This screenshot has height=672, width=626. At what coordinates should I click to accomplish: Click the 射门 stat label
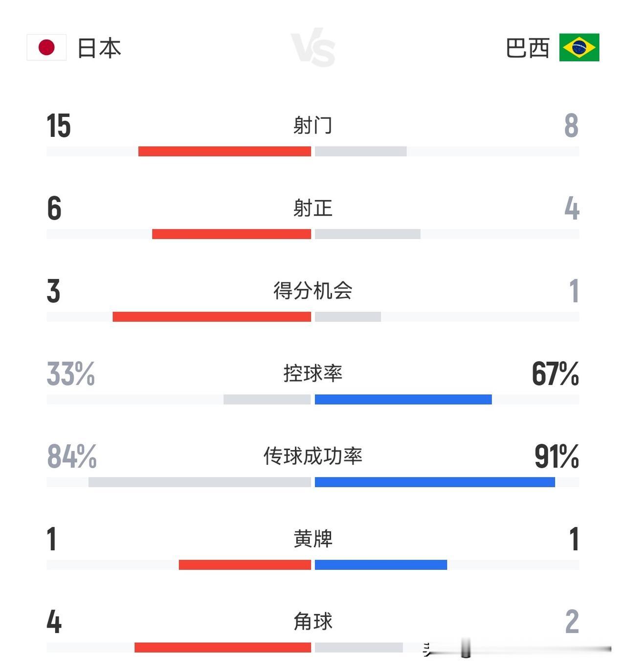(313, 126)
